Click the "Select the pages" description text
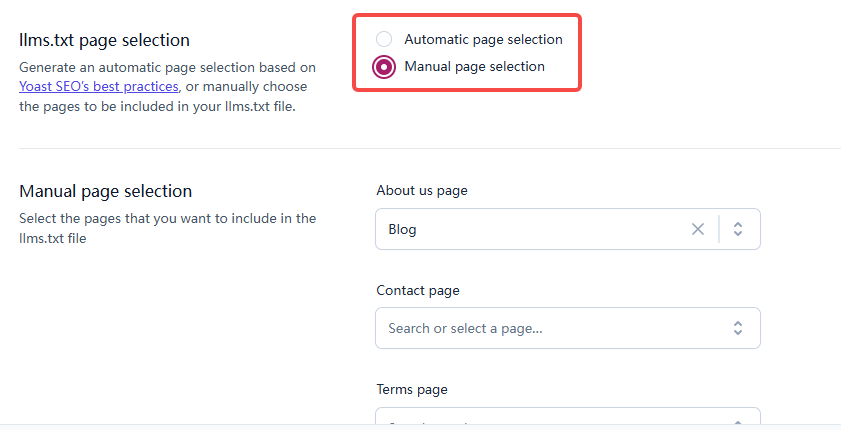 (x=167, y=218)
